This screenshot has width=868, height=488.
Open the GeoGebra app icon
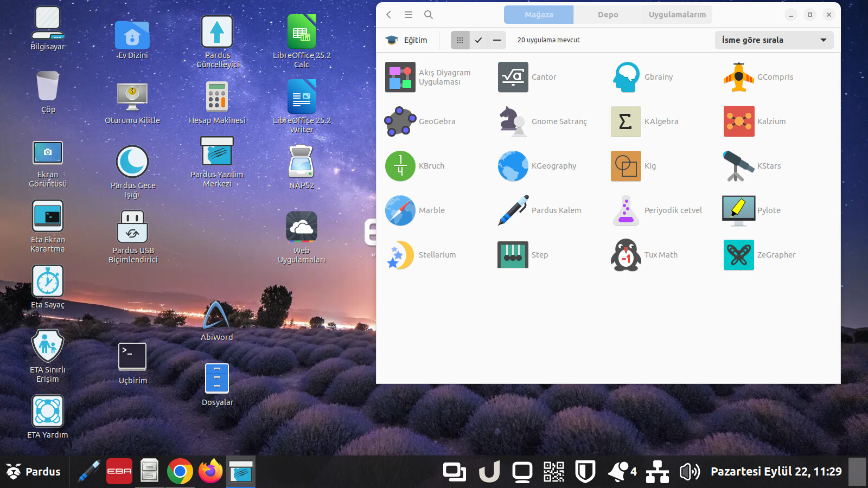coord(400,121)
